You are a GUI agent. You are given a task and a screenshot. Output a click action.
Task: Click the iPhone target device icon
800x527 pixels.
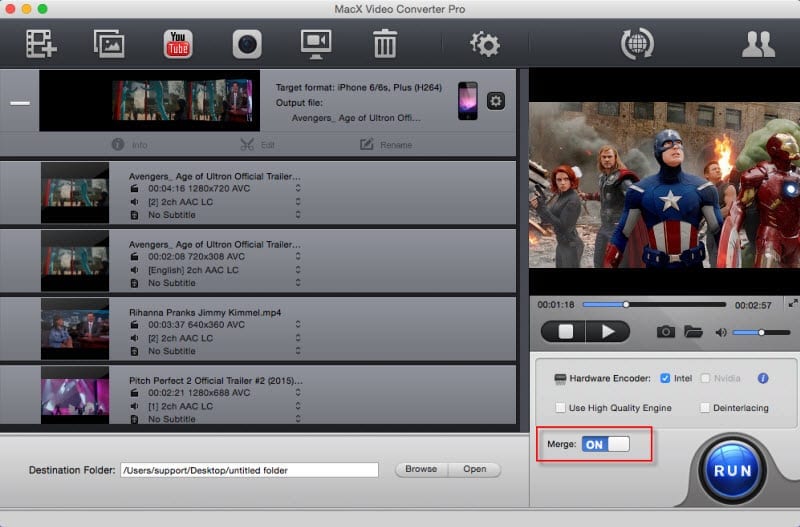(x=467, y=101)
